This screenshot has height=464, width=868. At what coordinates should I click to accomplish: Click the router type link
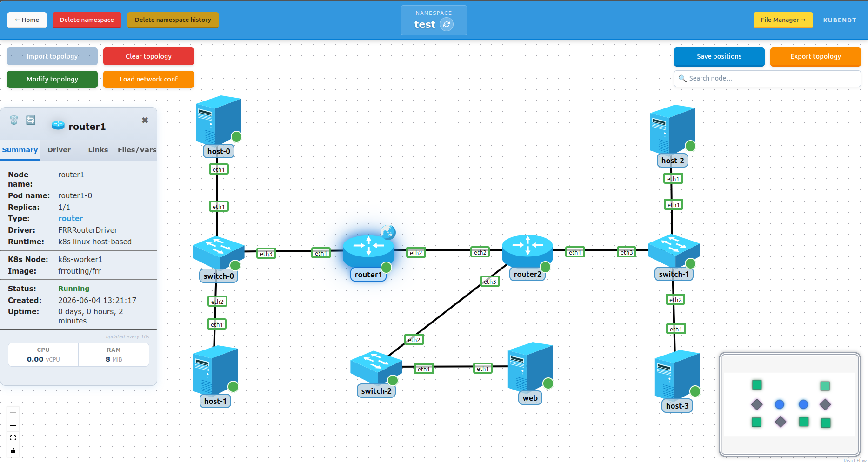[70, 219]
